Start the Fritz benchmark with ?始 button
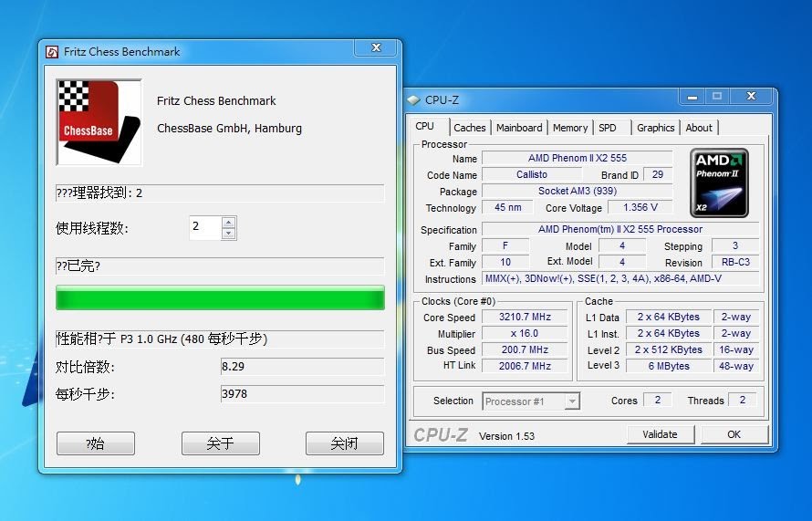The image size is (812, 521). coord(96,443)
